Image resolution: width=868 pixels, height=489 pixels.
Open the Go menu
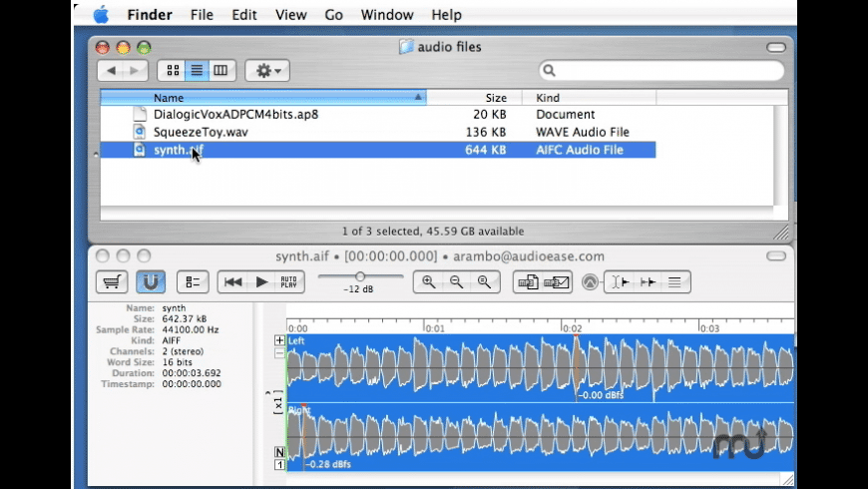333,15
